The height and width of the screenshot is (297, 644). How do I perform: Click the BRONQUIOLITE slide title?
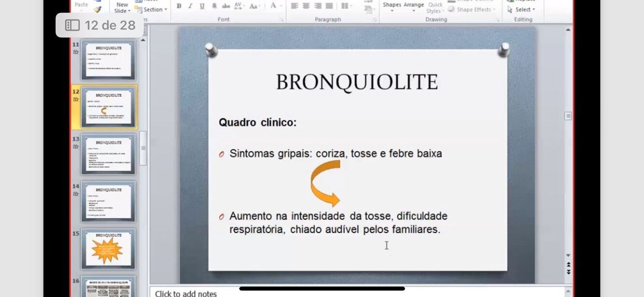click(357, 82)
